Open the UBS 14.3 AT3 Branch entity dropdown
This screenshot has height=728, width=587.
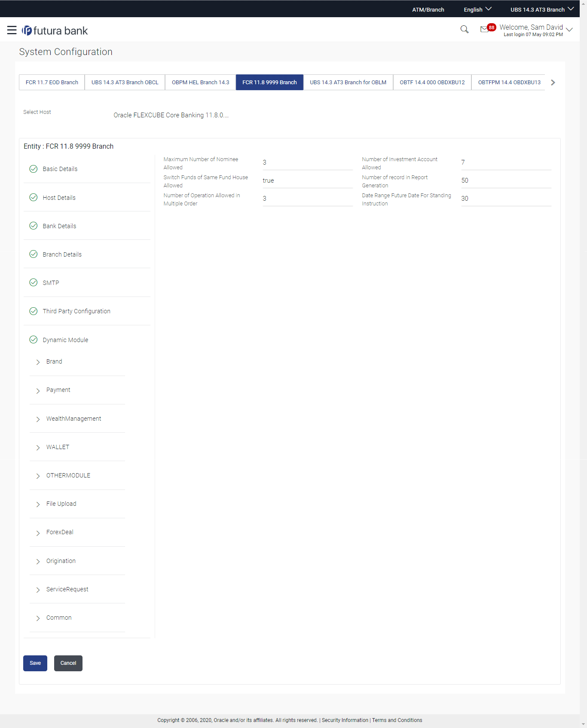click(x=542, y=9)
